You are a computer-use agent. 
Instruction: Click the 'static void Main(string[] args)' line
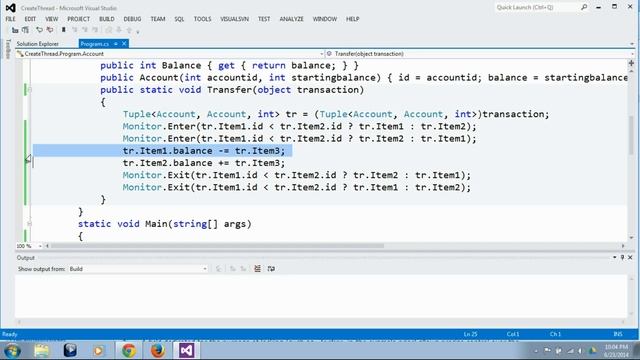coord(164,224)
